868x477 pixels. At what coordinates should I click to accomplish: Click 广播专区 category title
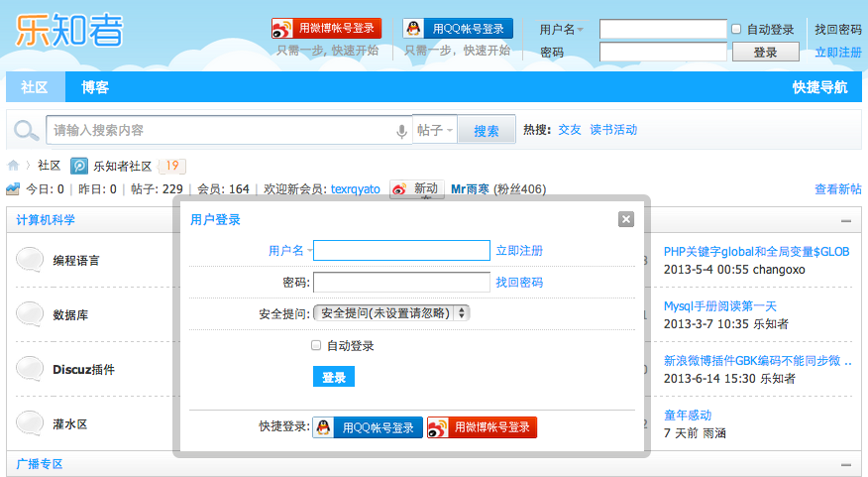pos(40,464)
